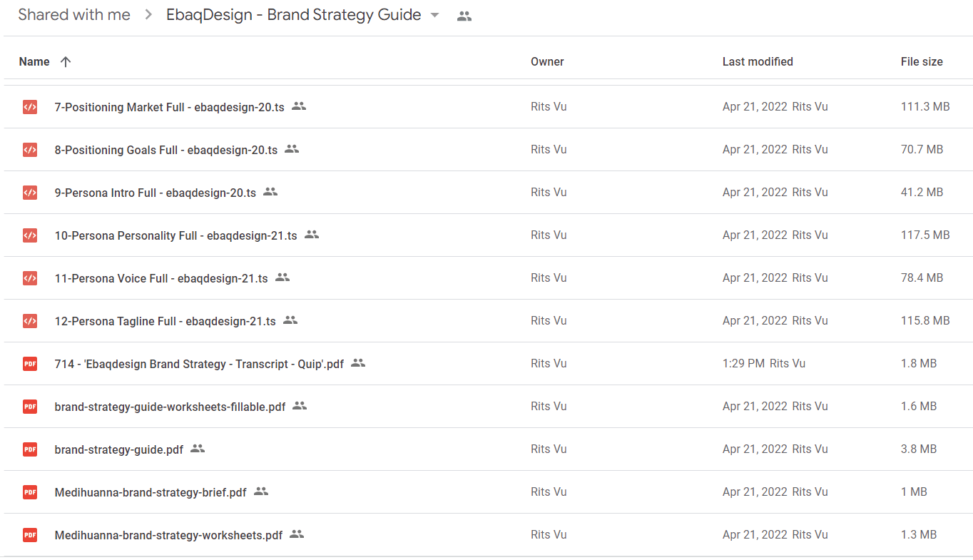Click the 1.3 MB file size value
This screenshot has height=560, width=973.
pos(919,535)
